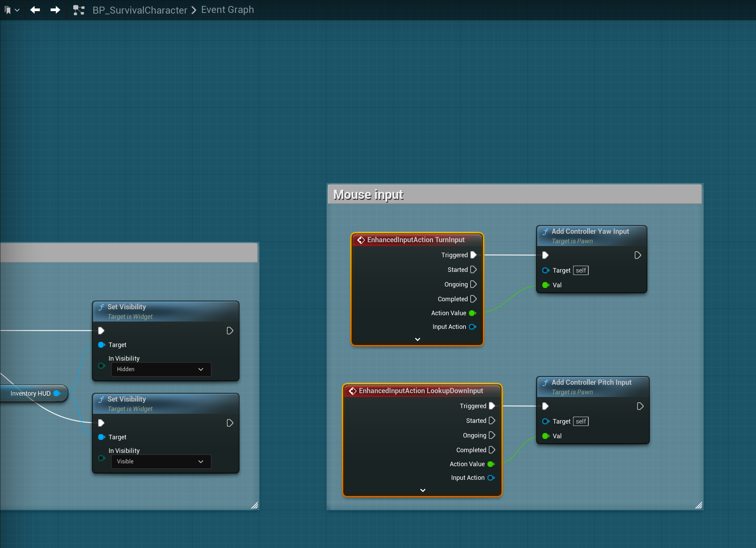Open the Hidden visibility dropdown
The width and height of the screenshot is (756, 548).
click(161, 369)
